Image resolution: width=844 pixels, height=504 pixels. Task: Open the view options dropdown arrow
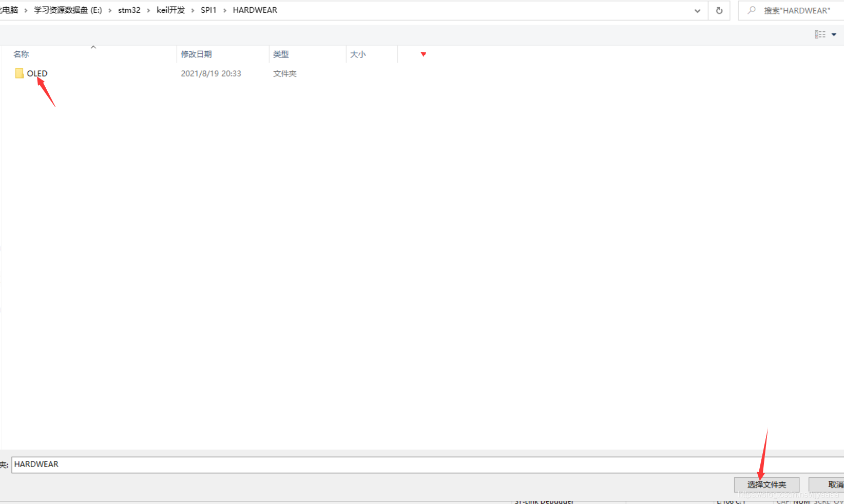834,34
